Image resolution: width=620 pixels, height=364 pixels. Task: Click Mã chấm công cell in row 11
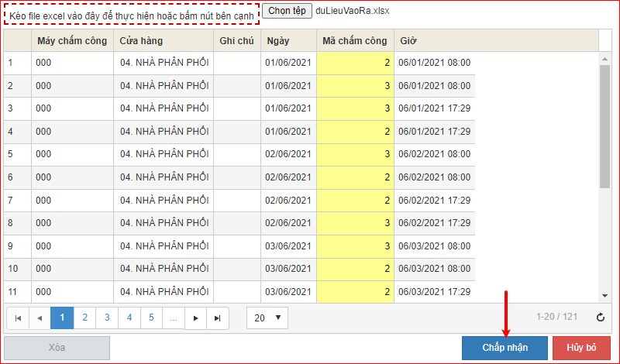point(355,292)
